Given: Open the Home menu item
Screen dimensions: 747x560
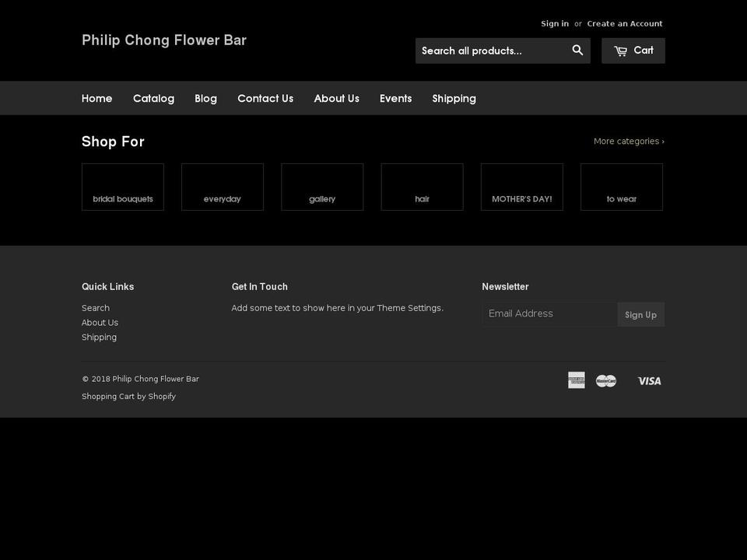Looking at the screenshot, I should [96, 99].
